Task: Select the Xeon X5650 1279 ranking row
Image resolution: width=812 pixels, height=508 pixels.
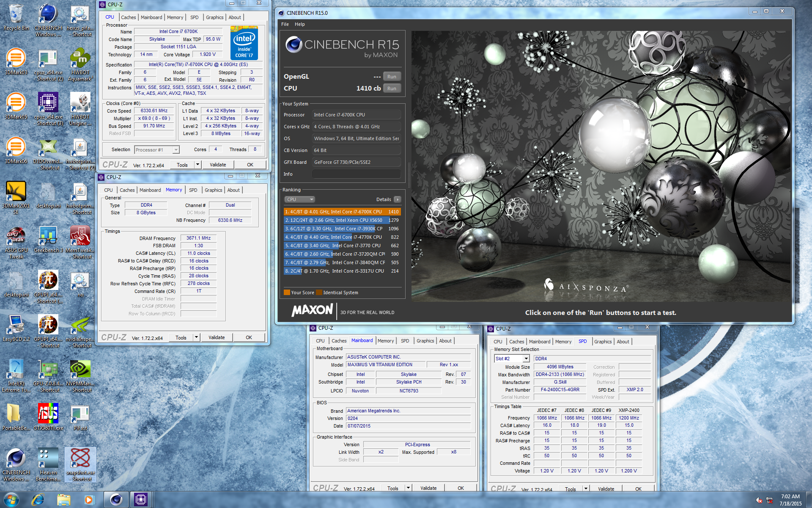Action: point(342,220)
